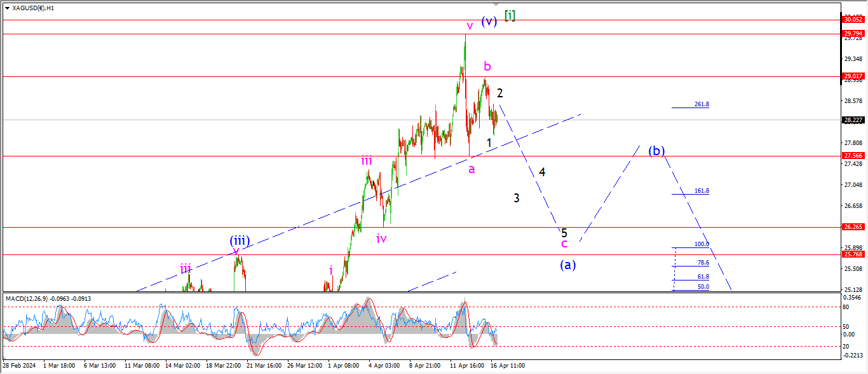Click the 11 Apr 16:00 time label
Screen dimensions: 868x374
[x=466, y=366]
